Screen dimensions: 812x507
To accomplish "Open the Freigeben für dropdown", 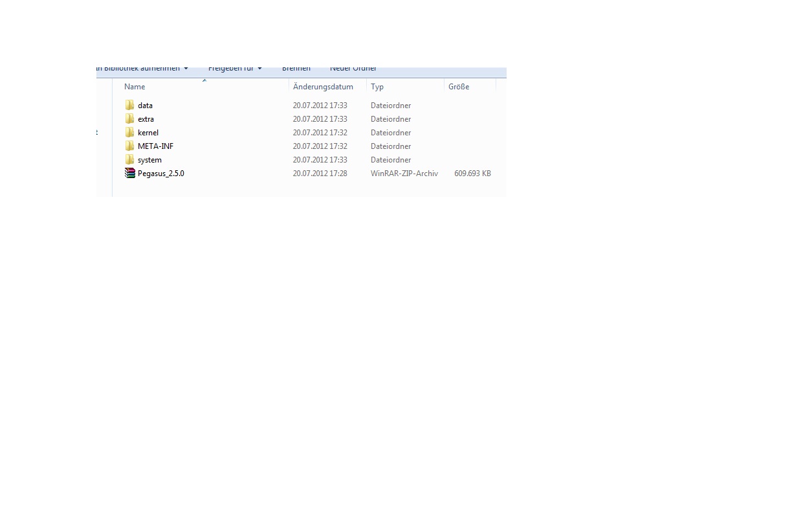I will [235, 69].
